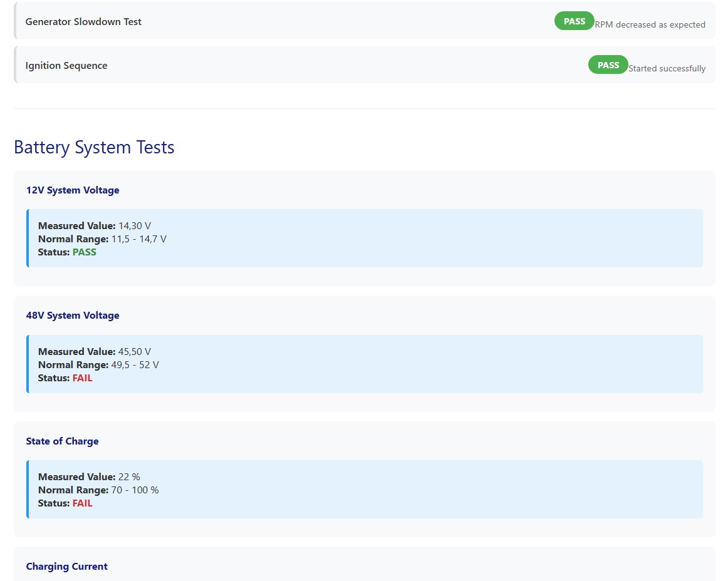
Task: Click the 49,5 - 52 V normal range
Action: [x=135, y=365]
